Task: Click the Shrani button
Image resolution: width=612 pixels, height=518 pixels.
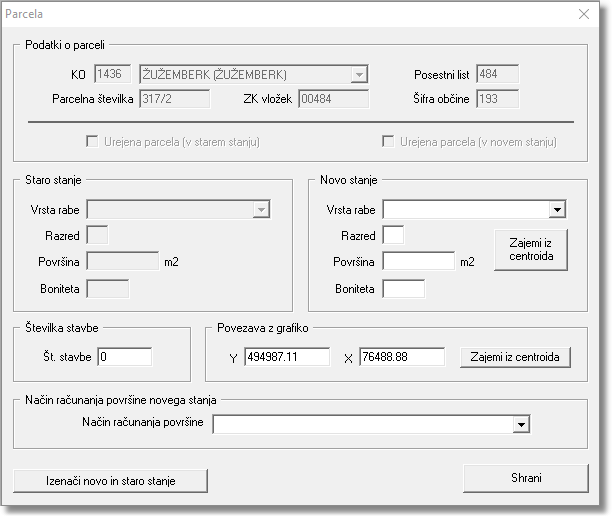Action: 526,478
